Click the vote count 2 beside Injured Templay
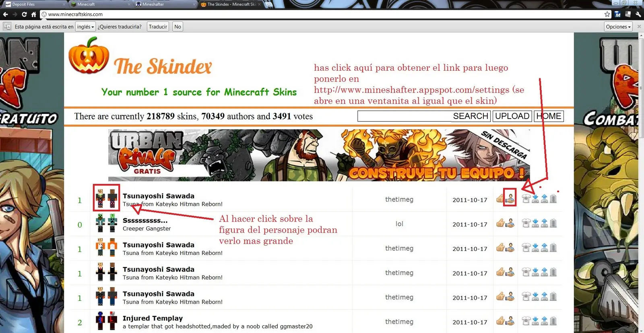Image resolution: width=644 pixels, height=333 pixels. coord(80,323)
